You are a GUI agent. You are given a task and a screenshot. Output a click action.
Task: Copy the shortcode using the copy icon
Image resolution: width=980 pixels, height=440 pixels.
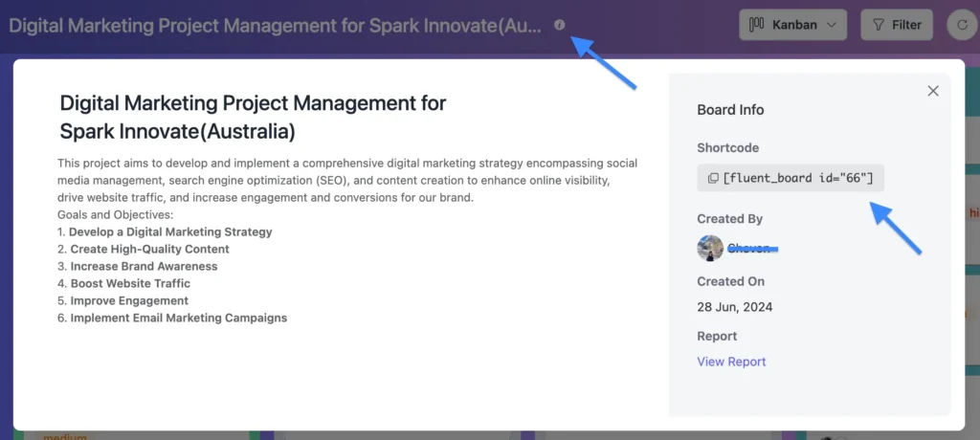pos(713,178)
